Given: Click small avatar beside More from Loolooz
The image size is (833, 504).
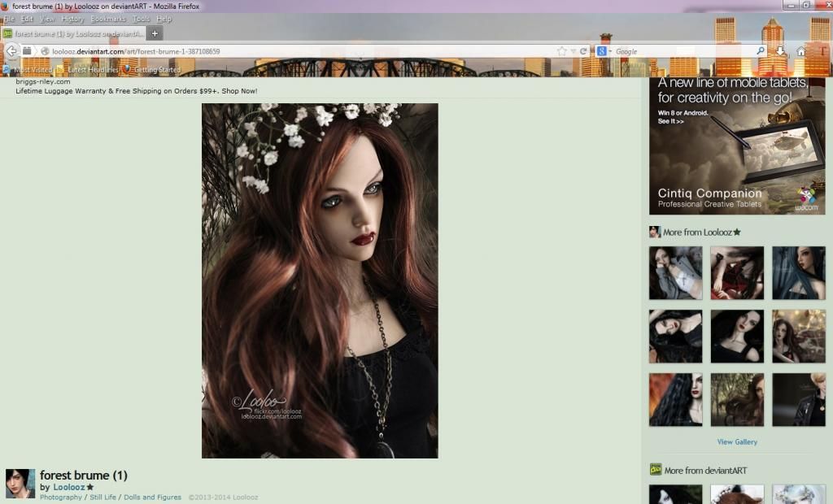Looking at the screenshot, I should [655, 232].
